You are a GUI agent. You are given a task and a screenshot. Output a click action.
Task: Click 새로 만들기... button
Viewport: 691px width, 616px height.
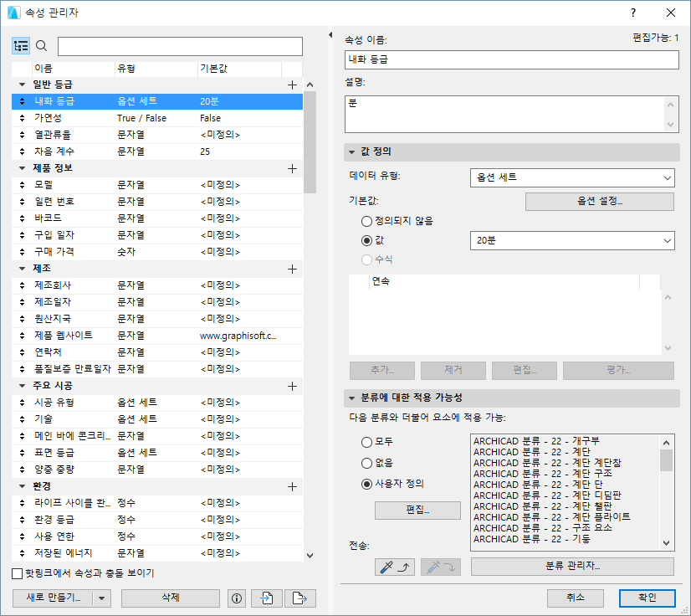[x=54, y=598]
